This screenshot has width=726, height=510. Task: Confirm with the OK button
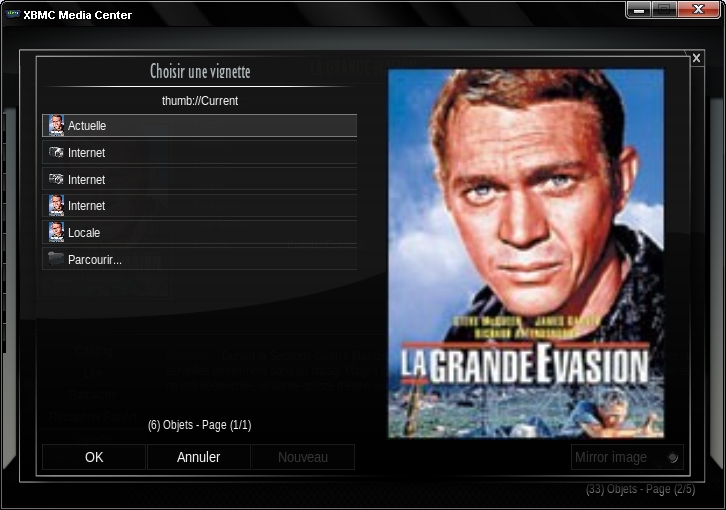pyautogui.click(x=94, y=457)
